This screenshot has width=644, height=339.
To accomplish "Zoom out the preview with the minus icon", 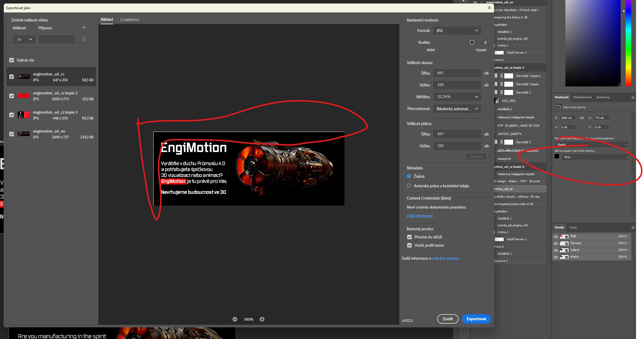I will point(235,319).
